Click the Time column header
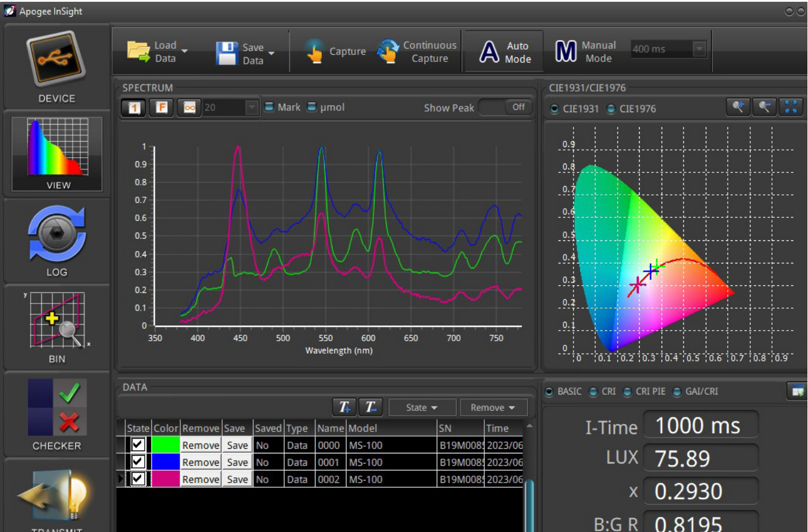The height and width of the screenshot is (532, 808). coord(503,428)
